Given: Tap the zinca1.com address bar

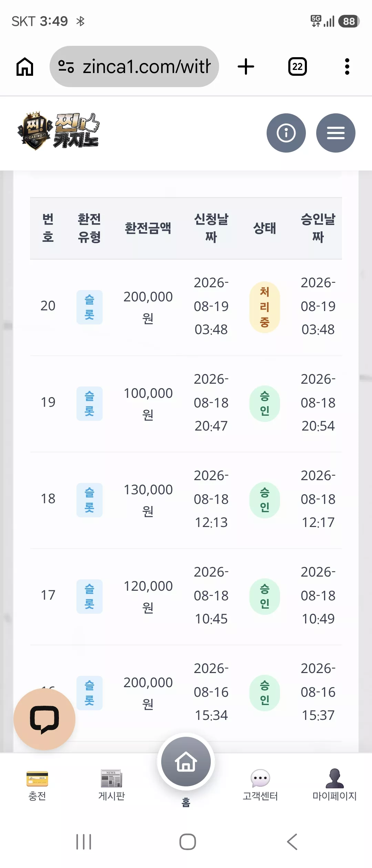Looking at the screenshot, I should pos(134,66).
